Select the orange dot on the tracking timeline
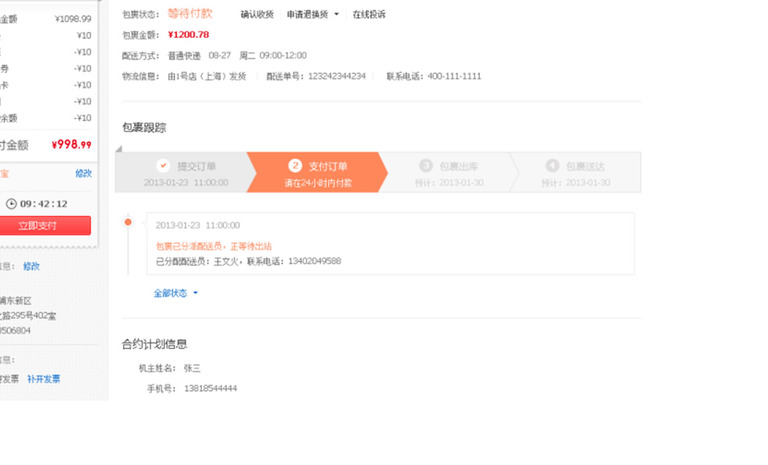Screen dimensions: 768x465 [x=128, y=221]
